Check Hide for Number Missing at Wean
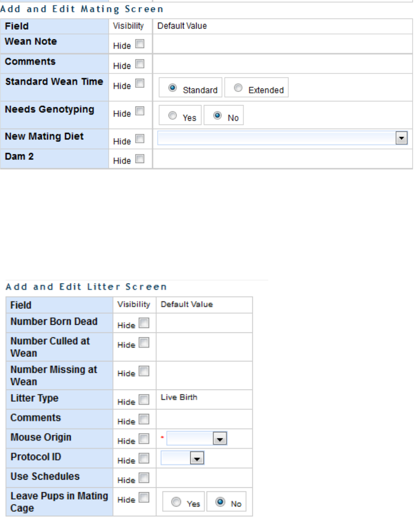 [x=144, y=371]
